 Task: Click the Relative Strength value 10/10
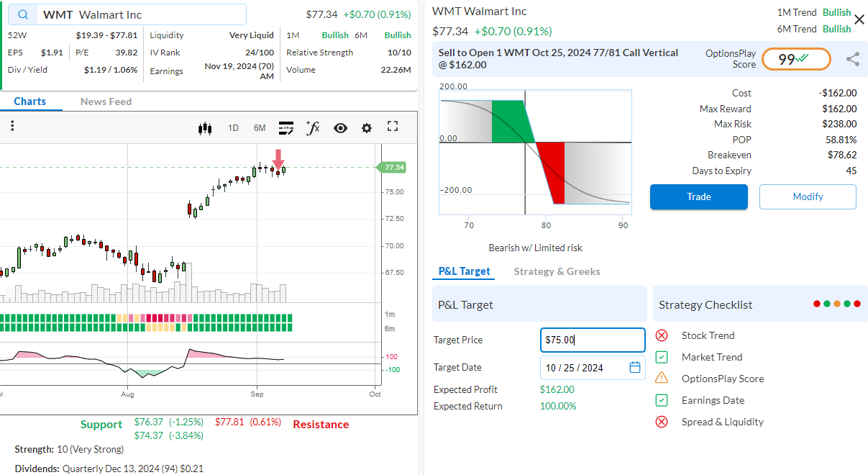(400, 53)
